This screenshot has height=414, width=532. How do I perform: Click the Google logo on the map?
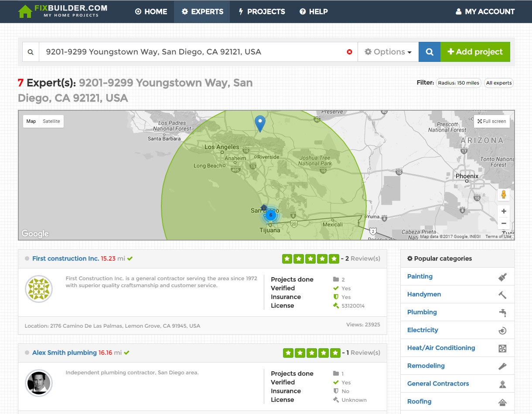click(x=35, y=234)
